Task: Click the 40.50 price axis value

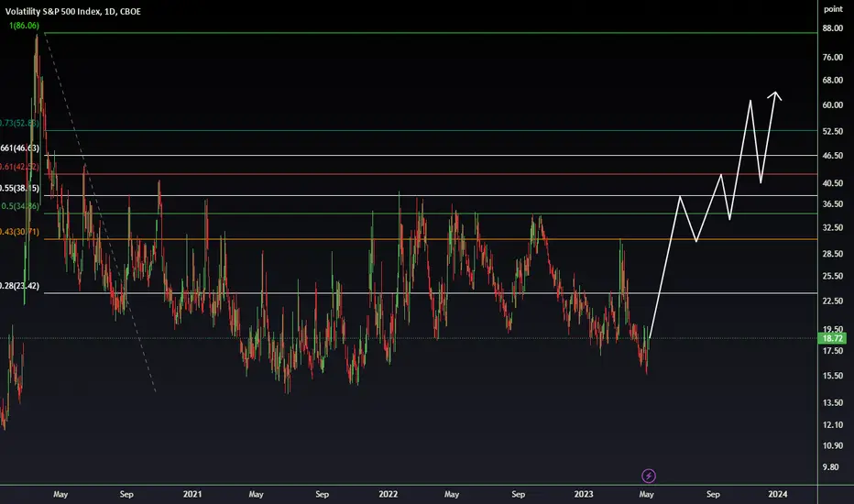Action: coord(832,183)
